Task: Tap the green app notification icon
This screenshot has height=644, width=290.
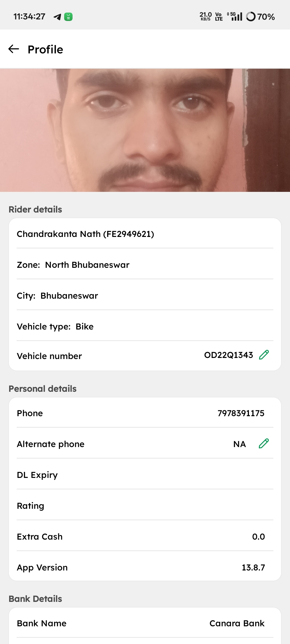Action: coord(68,17)
